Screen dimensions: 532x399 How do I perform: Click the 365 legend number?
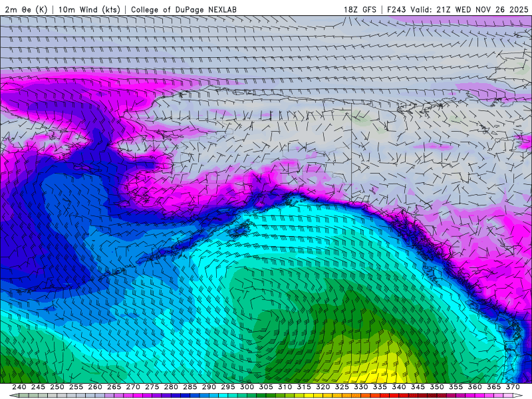click(494, 387)
